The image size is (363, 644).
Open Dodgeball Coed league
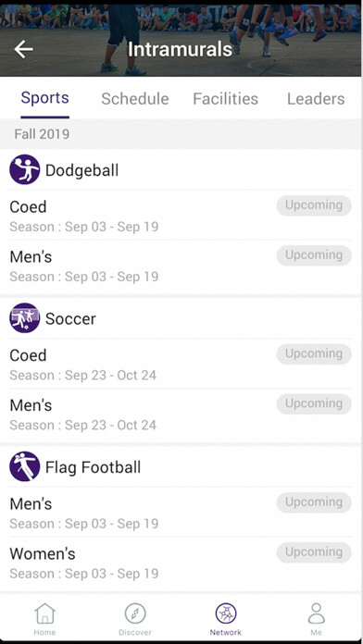(181, 216)
